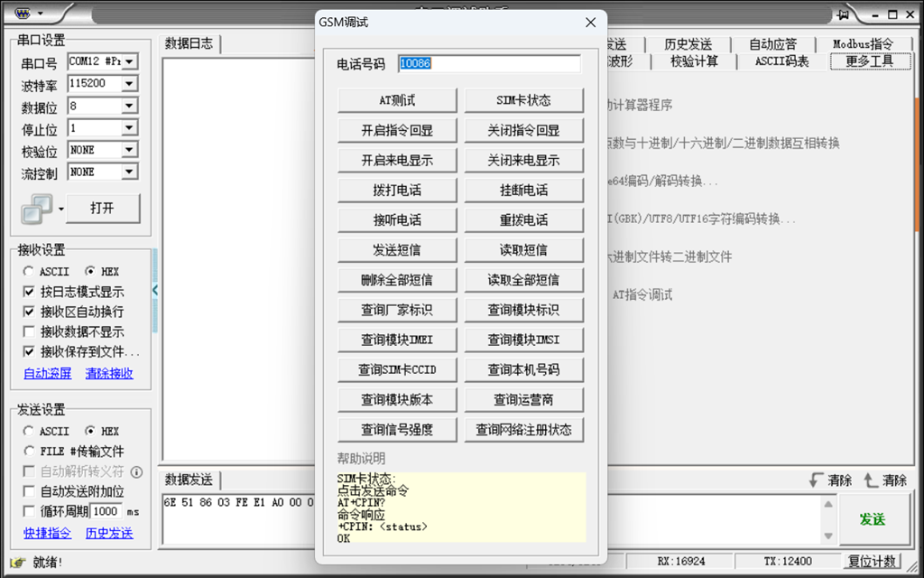Click the down-arrow 清除 icon above send box
Image resolution: width=924 pixels, height=578 pixels.
817,480
